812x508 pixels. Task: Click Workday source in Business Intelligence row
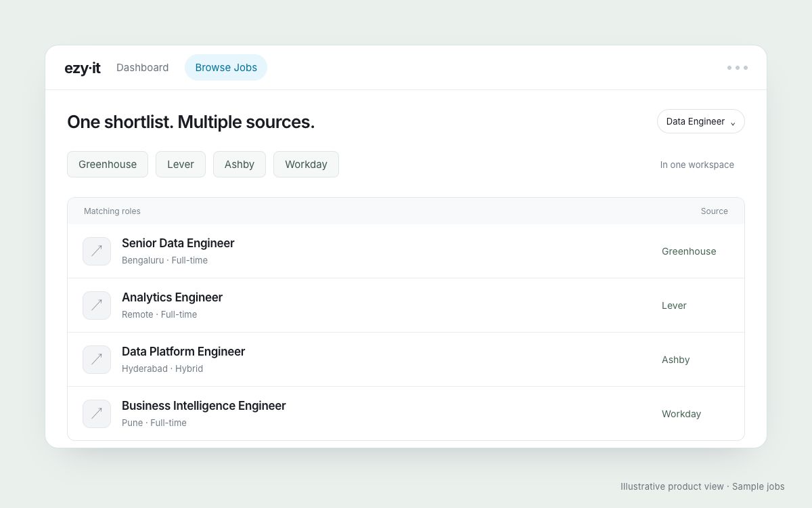pos(681,414)
